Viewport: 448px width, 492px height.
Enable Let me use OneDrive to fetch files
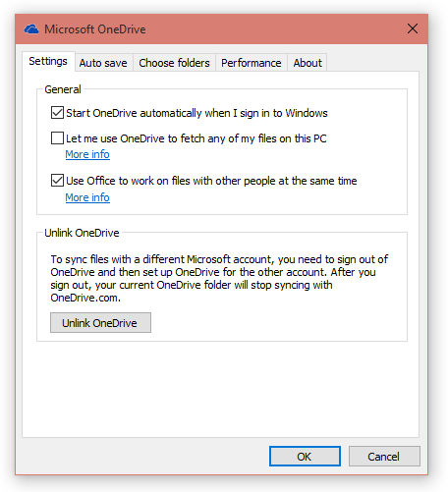pyautogui.click(x=57, y=138)
